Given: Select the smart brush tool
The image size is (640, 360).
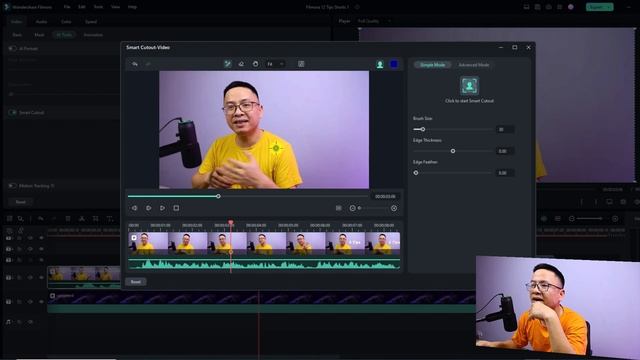Looking at the screenshot, I should click(x=228, y=64).
